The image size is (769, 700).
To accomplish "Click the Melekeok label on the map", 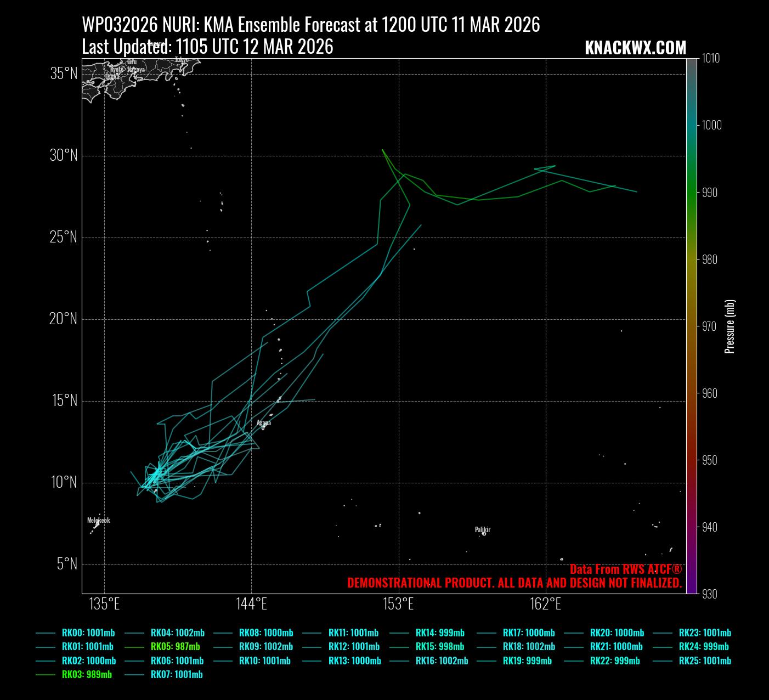I will (99, 520).
